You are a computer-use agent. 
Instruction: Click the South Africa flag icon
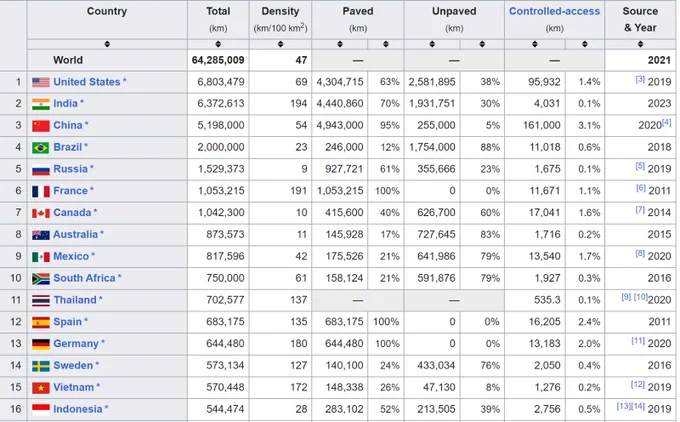tap(41, 278)
